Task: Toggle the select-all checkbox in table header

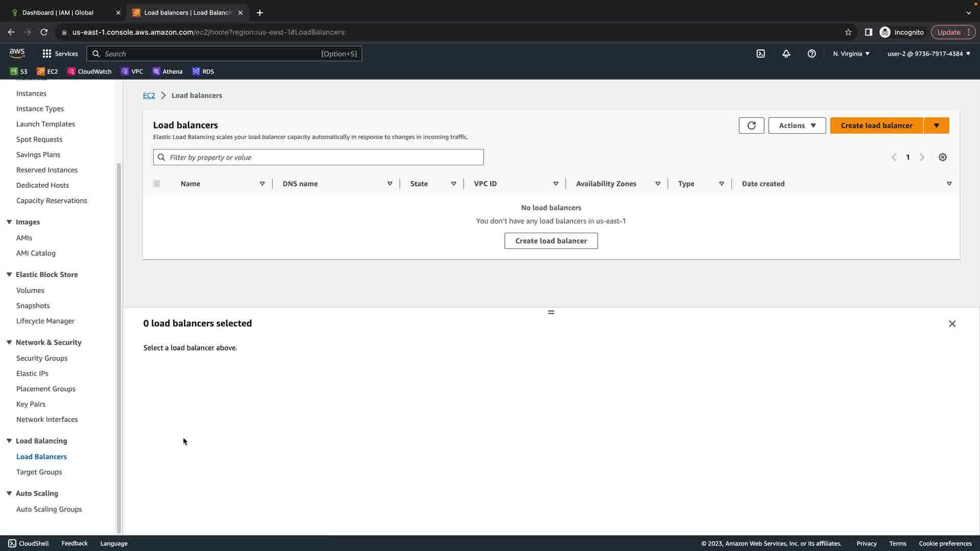Action: (x=157, y=184)
